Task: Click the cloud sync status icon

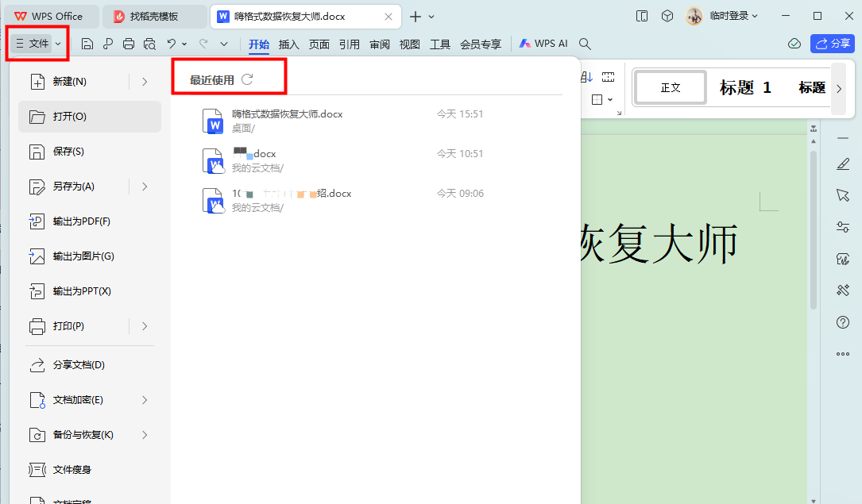Action: coord(794,44)
